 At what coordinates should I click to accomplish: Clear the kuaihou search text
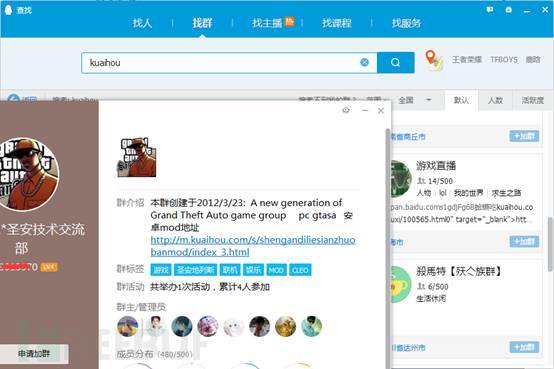coord(364,63)
